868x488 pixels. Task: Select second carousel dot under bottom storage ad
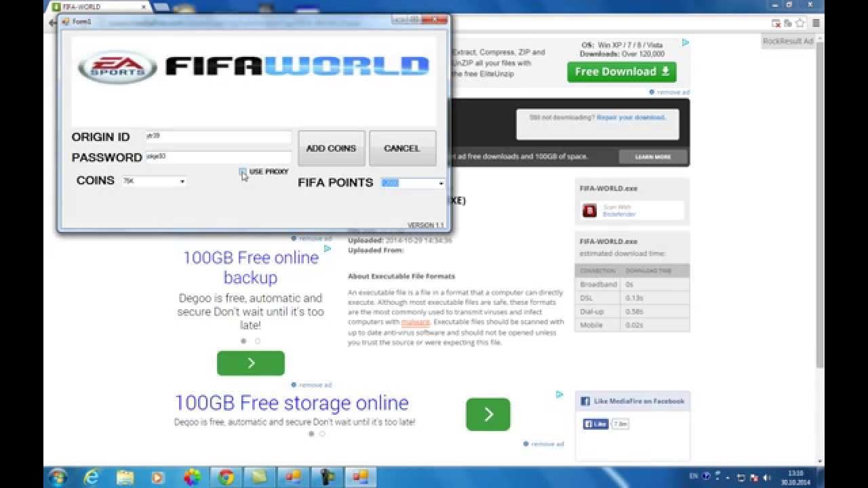[x=322, y=434]
